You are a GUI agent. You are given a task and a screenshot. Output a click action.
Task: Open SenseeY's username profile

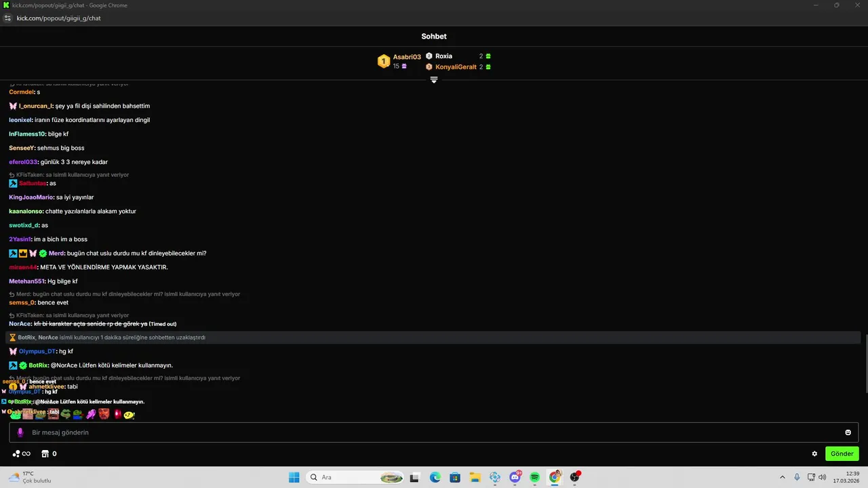22,148
